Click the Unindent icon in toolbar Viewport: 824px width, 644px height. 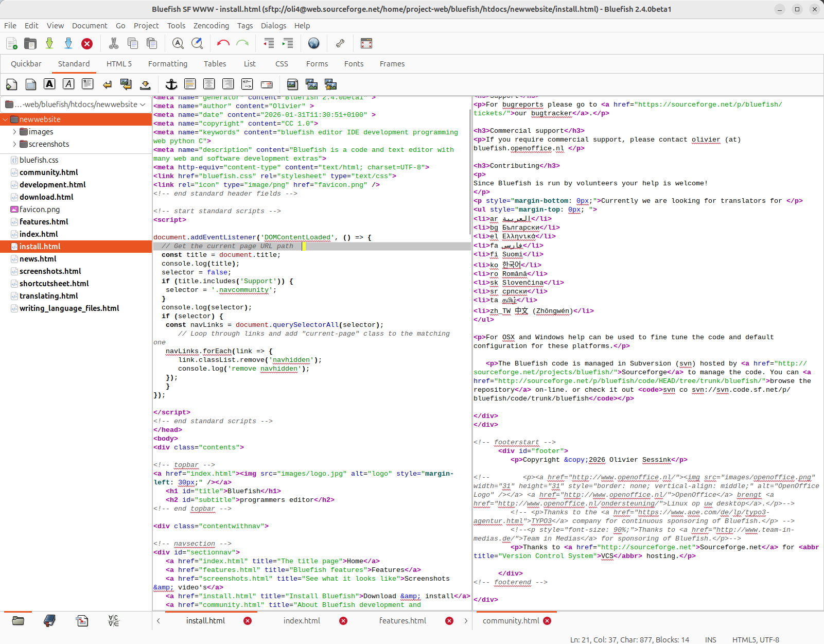[x=269, y=44]
